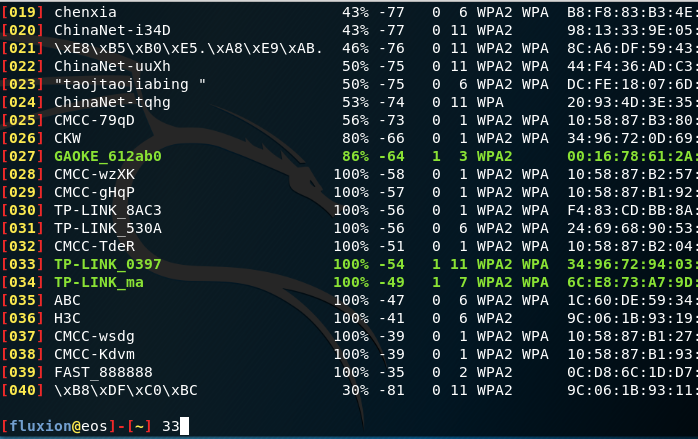Click the 80% signal value for CKW
Viewport: 698px width, 439px height.
coord(355,138)
